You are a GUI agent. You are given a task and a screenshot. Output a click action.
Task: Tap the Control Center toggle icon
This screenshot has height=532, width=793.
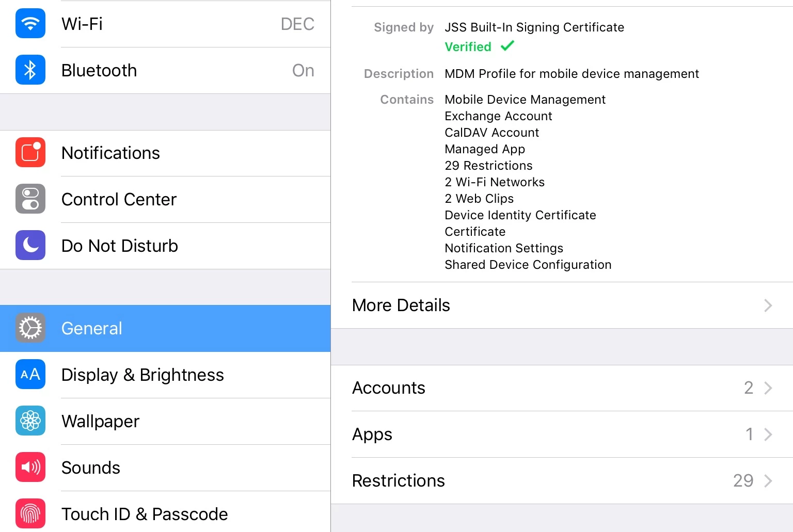30,199
